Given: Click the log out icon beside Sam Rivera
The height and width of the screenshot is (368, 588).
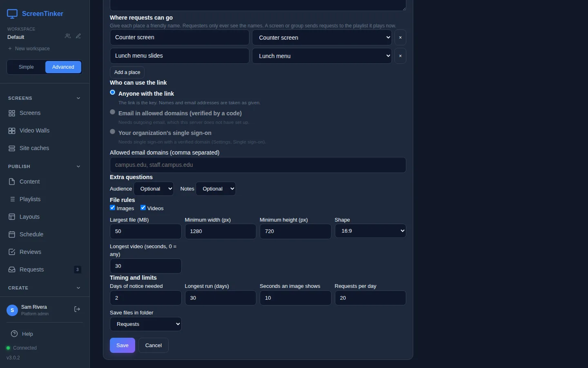Looking at the screenshot, I should pyautogui.click(x=77, y=310).
